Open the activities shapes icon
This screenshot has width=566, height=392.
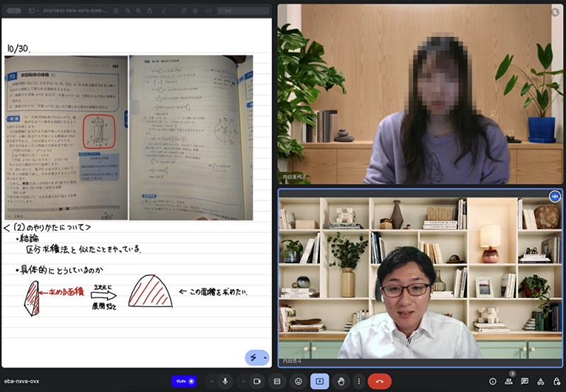click(541, 381)
